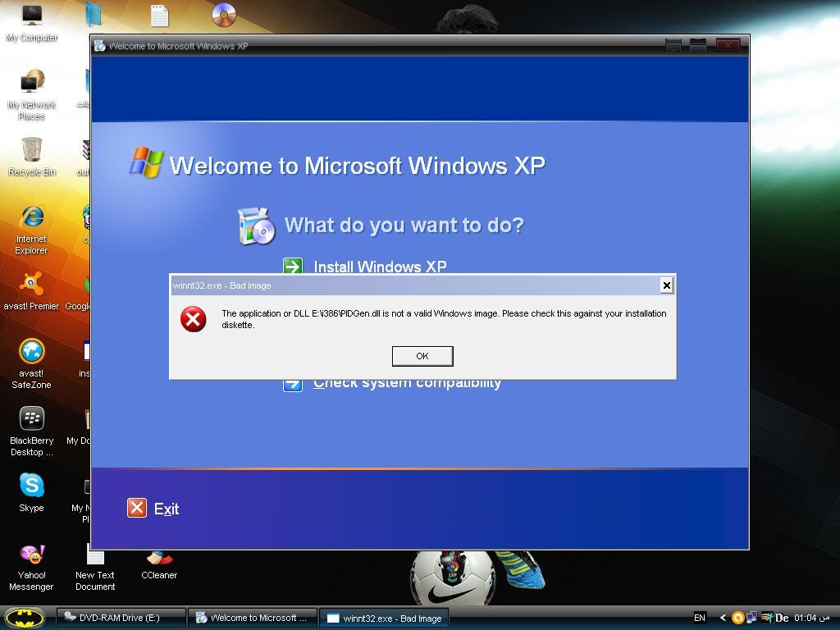Click the 01:04 taskbar clock
840x630 pixels.
[811, 618]
